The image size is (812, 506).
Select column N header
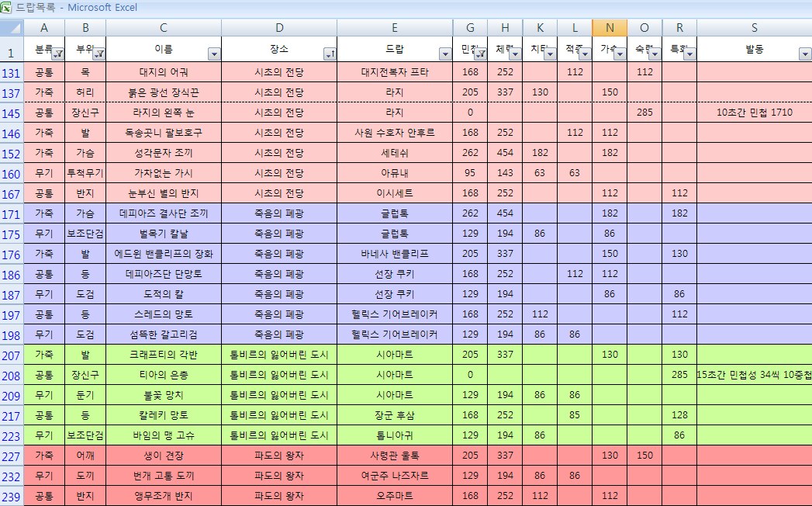pos(610,28)
